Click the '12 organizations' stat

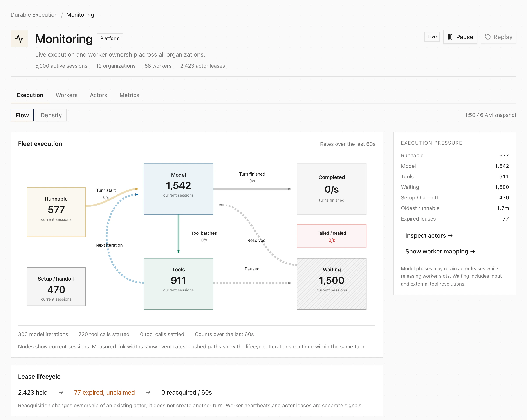pyautogui.click(x=116, y=66)
